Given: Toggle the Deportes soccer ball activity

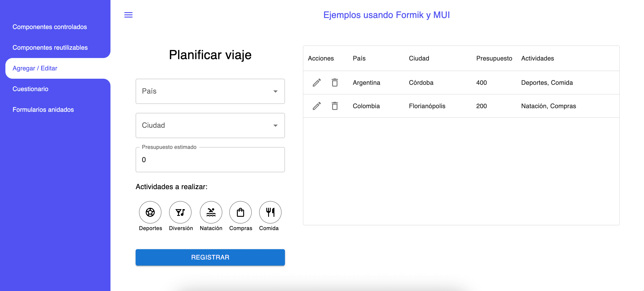Looking at the screenshot, I should pyautogui.click(x=150, y=212).
